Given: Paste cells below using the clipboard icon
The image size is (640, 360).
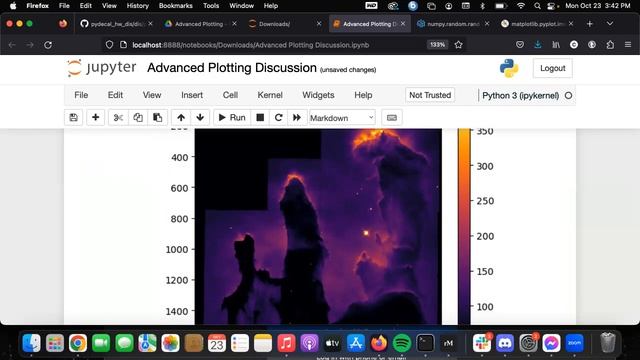Looking at the screenshot, I should point(158,118).
